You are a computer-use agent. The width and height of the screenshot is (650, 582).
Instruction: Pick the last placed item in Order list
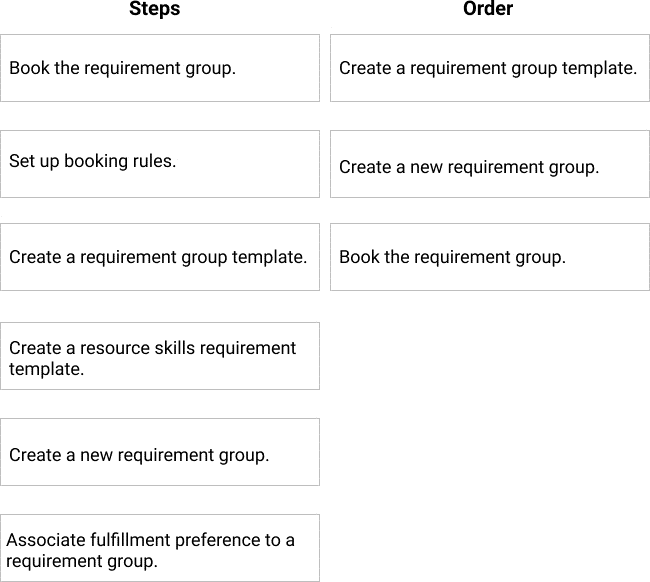[489, 257]
